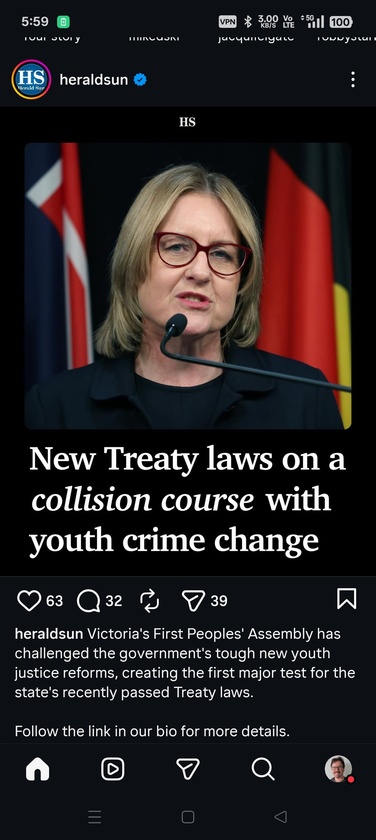This screenshot has width=376, height=840.
Task: Tap the repost arrows icon
Action: coord(149,600)
